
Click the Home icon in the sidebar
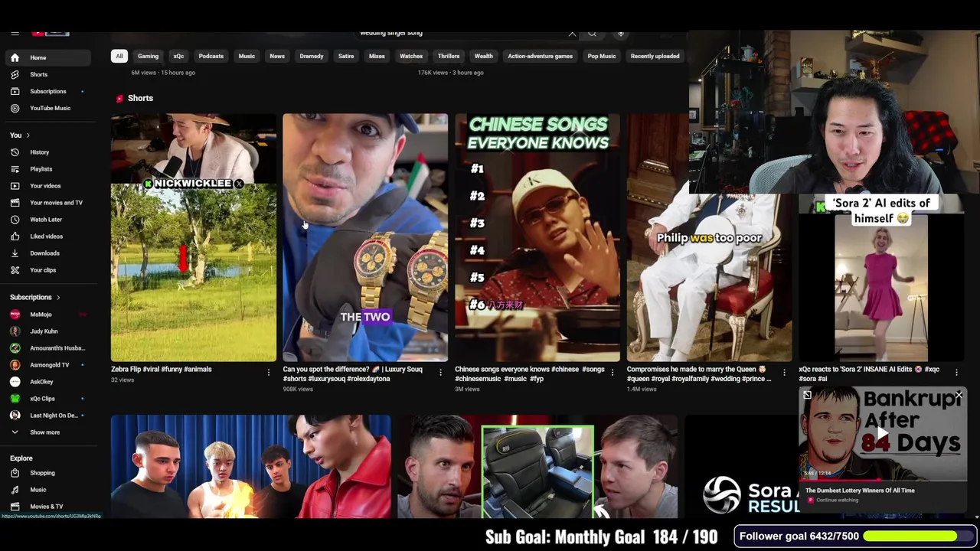pos(15,57)
